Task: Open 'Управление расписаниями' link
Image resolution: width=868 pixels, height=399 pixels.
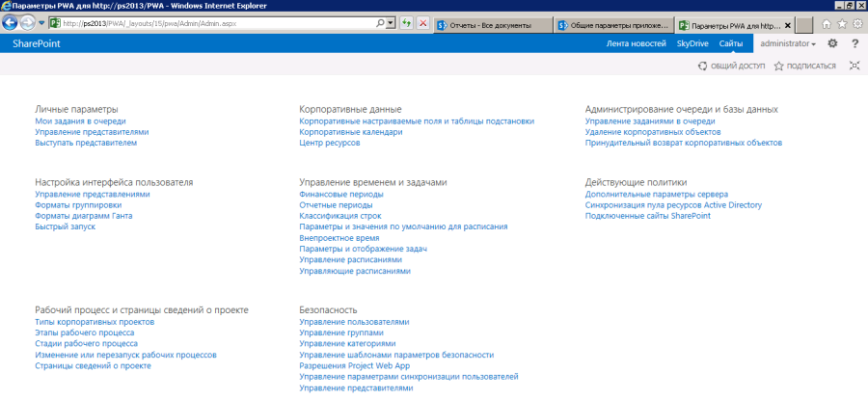Action: click(x=350, y=259)
